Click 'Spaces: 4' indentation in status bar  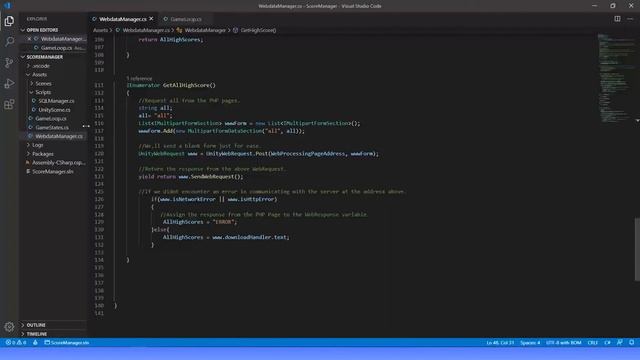click(x=530, y=342)
